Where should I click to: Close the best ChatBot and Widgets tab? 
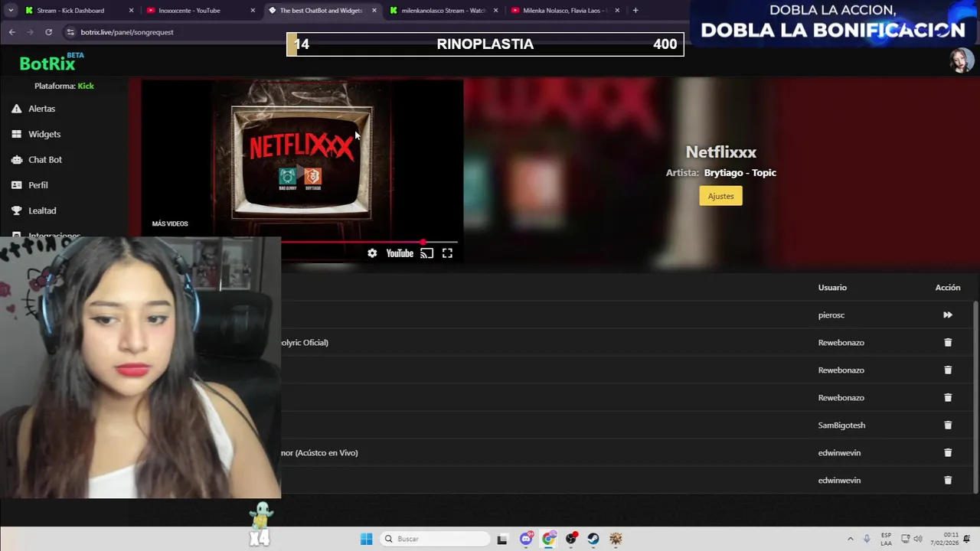coord(374,11)
